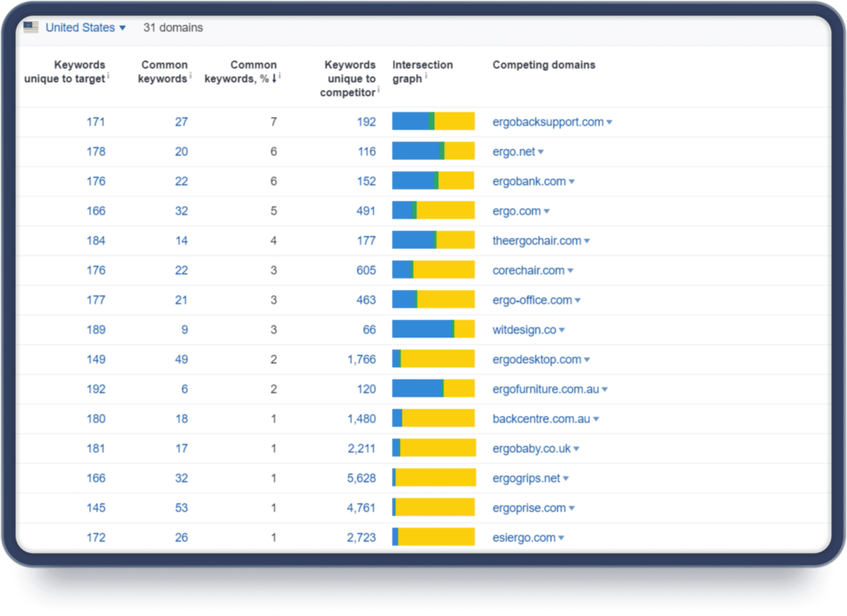Open esiergo.com domain link
The image size is (847, 616).
(x=524, y=537)
